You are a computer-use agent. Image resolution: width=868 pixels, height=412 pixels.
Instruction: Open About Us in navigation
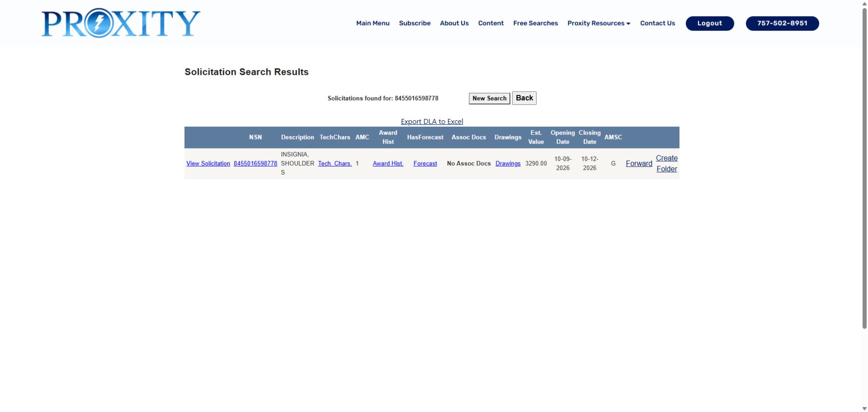(454, 23)
